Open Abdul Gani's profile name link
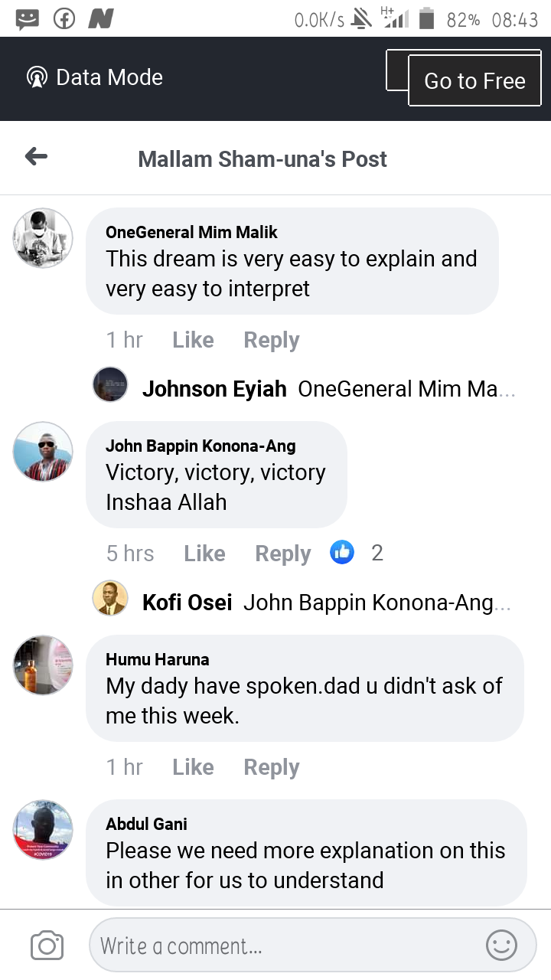551x980 pixels. (x=146, y=824)
